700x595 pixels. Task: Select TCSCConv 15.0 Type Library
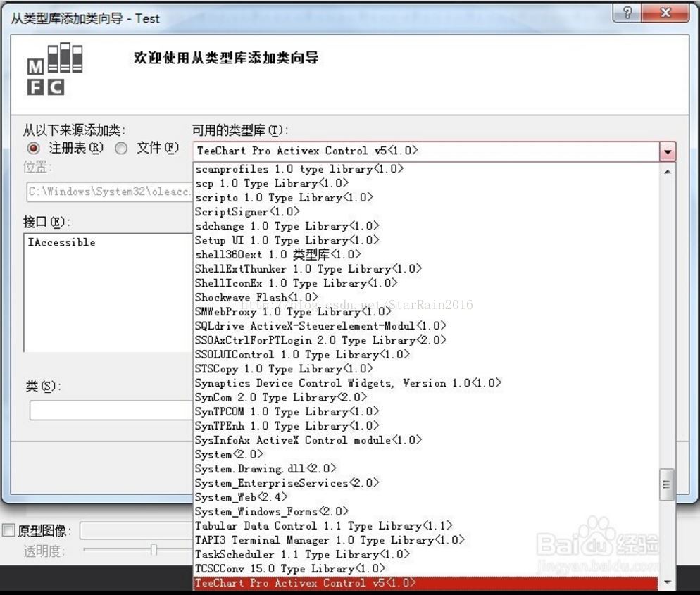click(x=426, y=569)
